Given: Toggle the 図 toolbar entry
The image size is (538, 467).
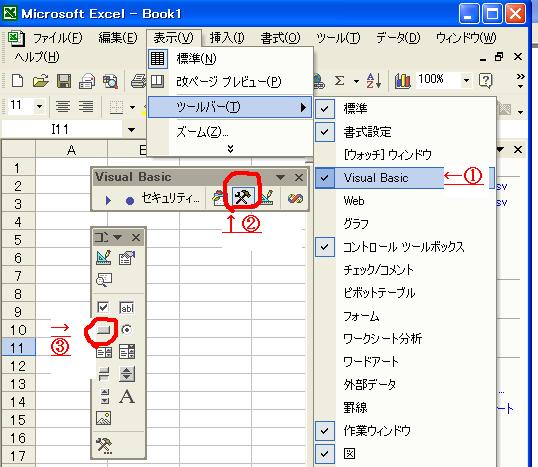Looking at the screenshot, I should [405, 454].
